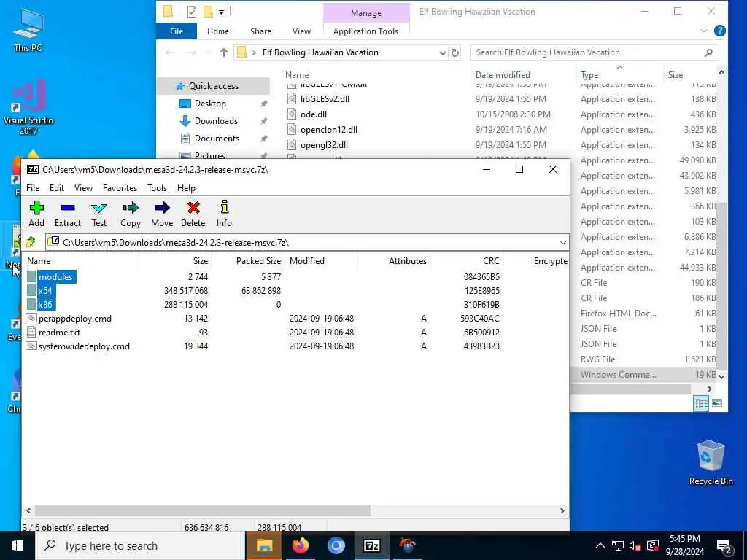This screenshot has width=747, height=560.
Task: Show hidden system tray icons
Action: click(x=600, y=545)
